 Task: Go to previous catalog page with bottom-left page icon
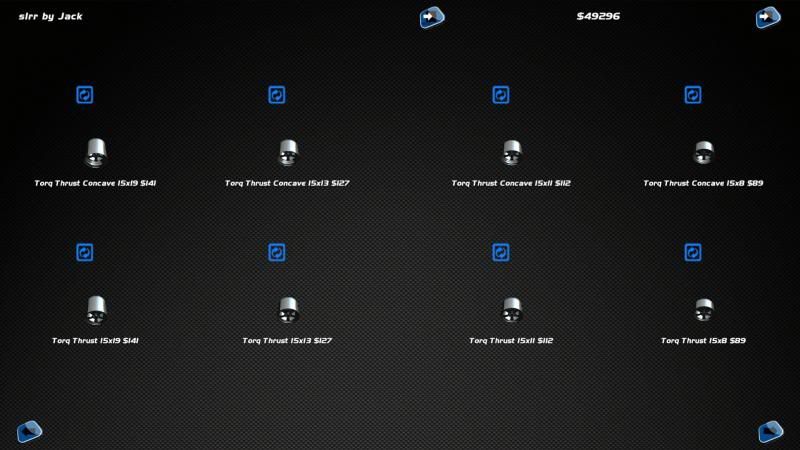tap(29, 432)
